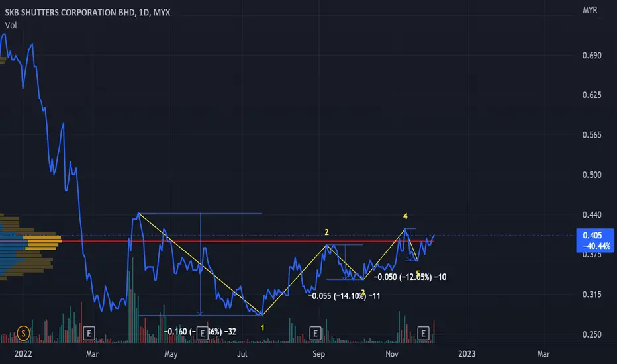The width and height of the screenshot is (617, 364).
Task: Click the 0.440 price axis label
Action: (592, 215)
